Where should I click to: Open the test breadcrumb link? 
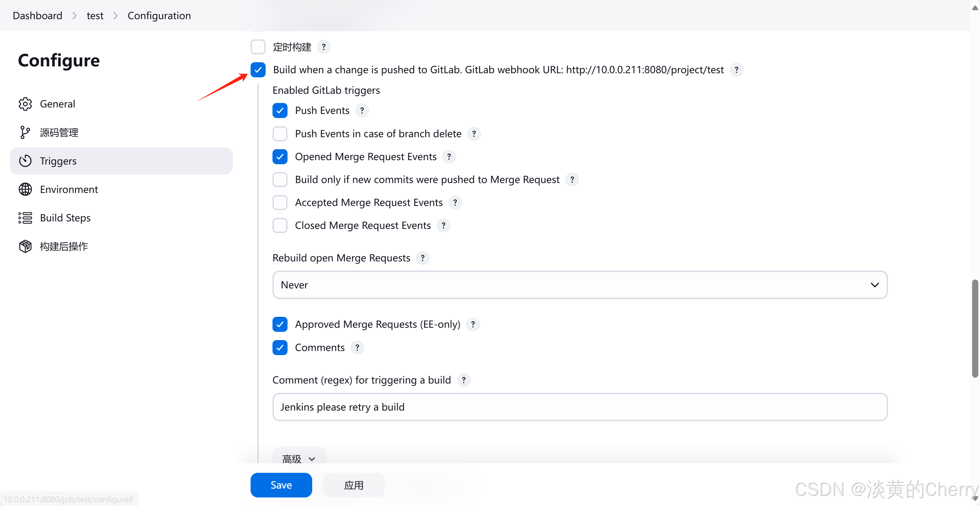[95, 16]
